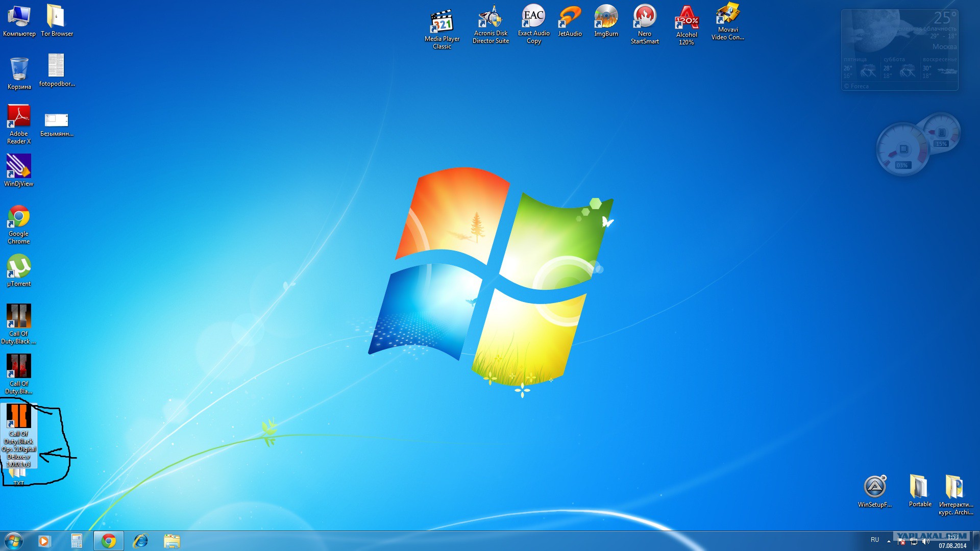Launch Internet Explorer from taskbar

(x=140, y=541)
